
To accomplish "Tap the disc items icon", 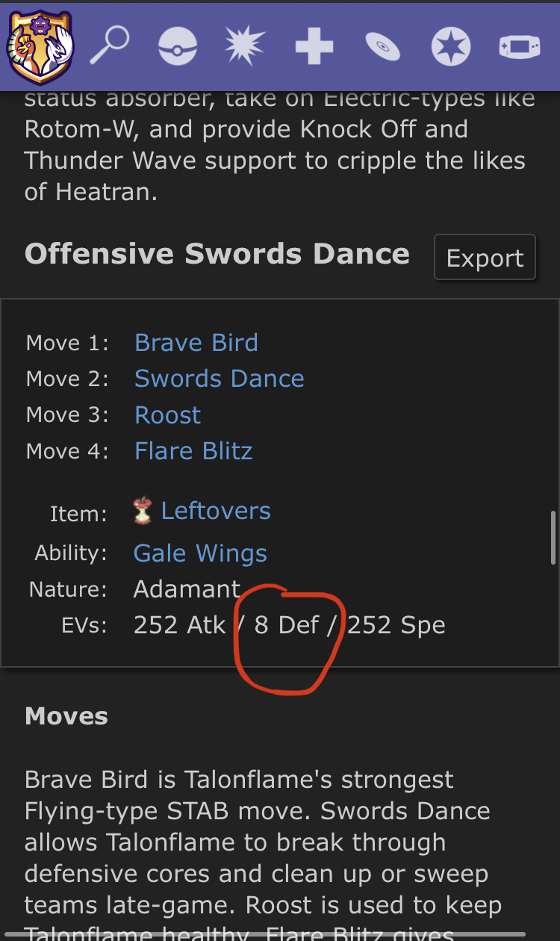I will (x=382, y=47).
